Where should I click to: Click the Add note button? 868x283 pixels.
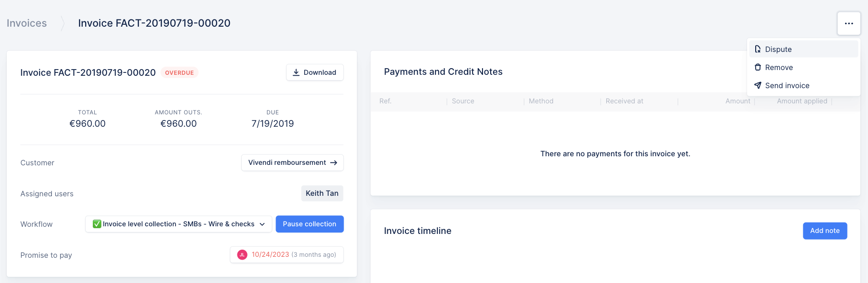[825, 231]
